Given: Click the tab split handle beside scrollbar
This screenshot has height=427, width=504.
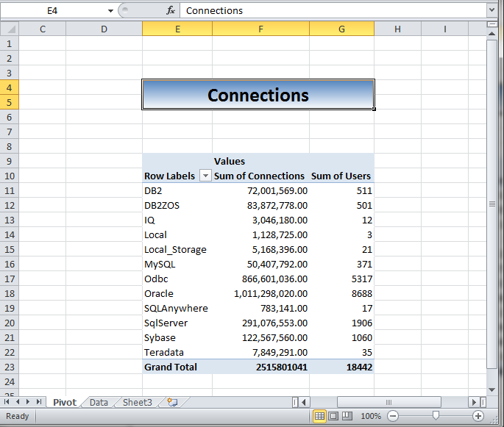Looking at the screenshot, I should tap(295, 402).
